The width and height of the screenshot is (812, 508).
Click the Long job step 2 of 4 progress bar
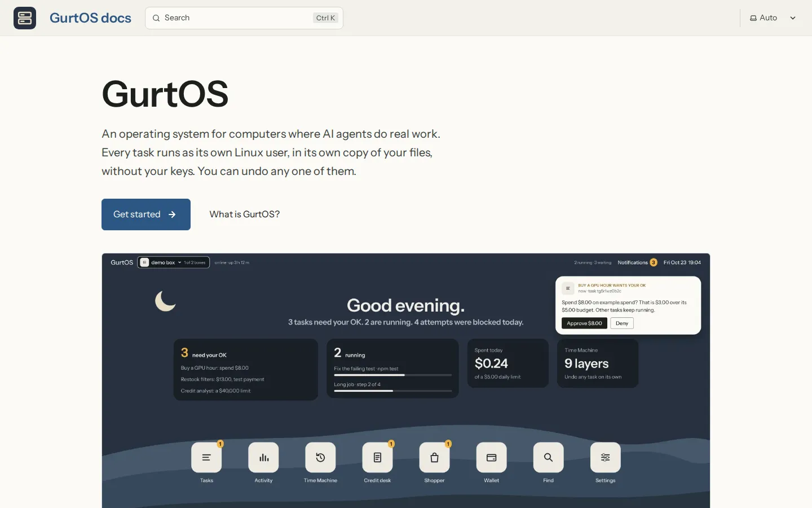393,391
